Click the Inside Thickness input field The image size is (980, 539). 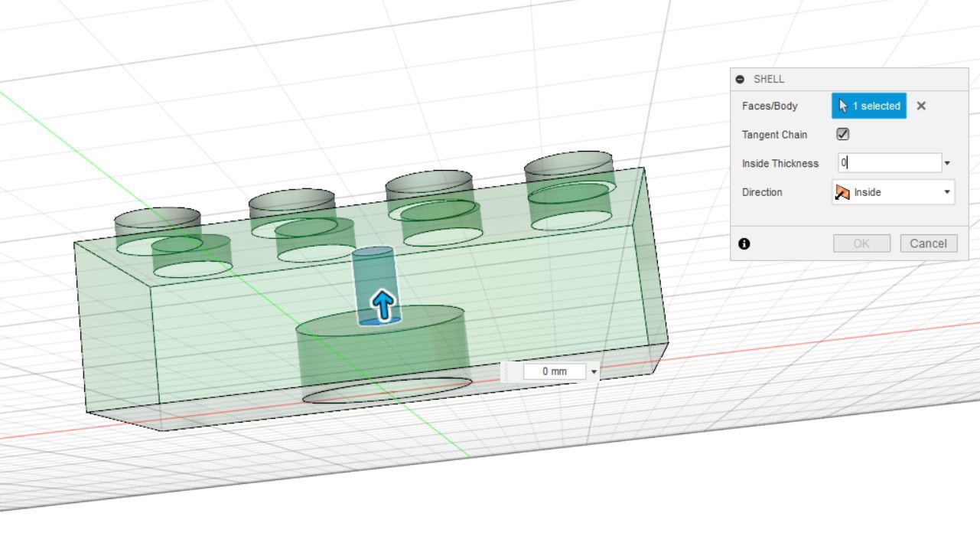[x=890, y=162]
